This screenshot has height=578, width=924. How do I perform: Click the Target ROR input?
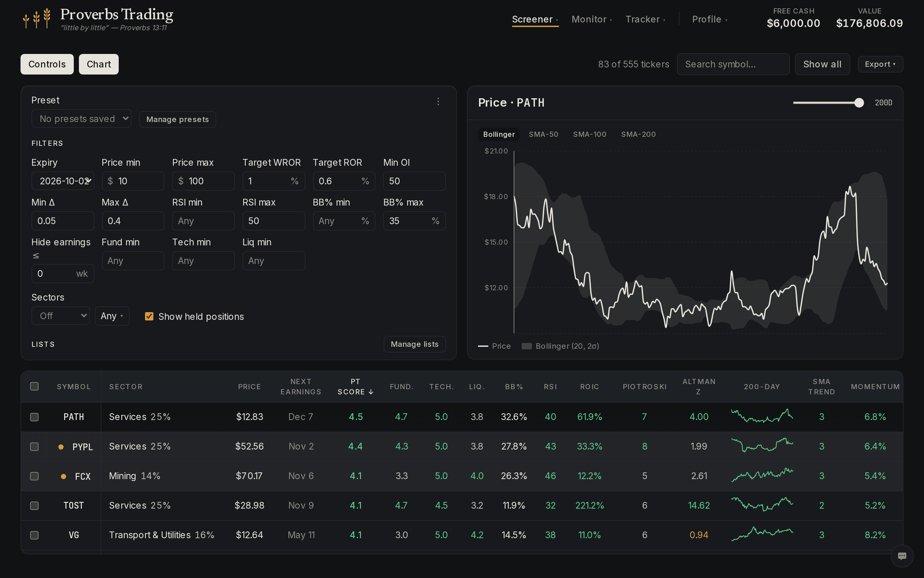tap(344, 181)
